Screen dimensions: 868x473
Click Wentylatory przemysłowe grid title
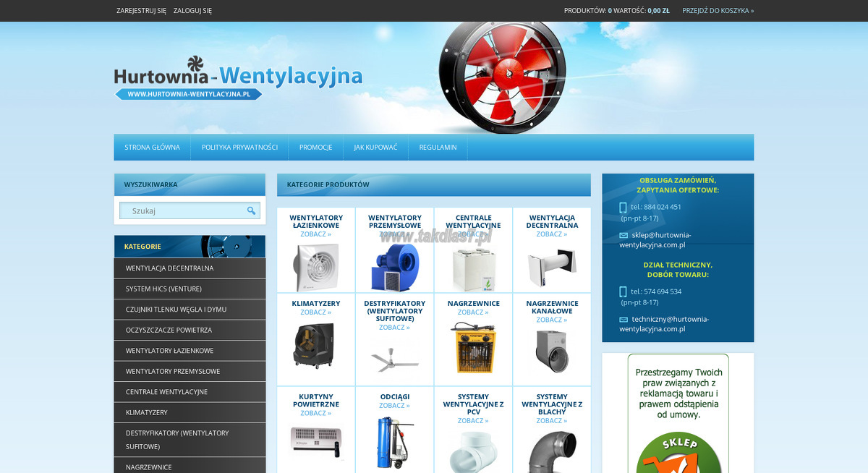click(395, 221)
